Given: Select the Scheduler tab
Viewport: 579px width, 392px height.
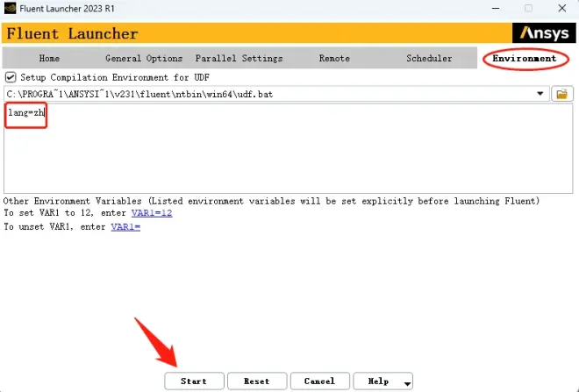Looking at the screenshot, I should [429, 59].
